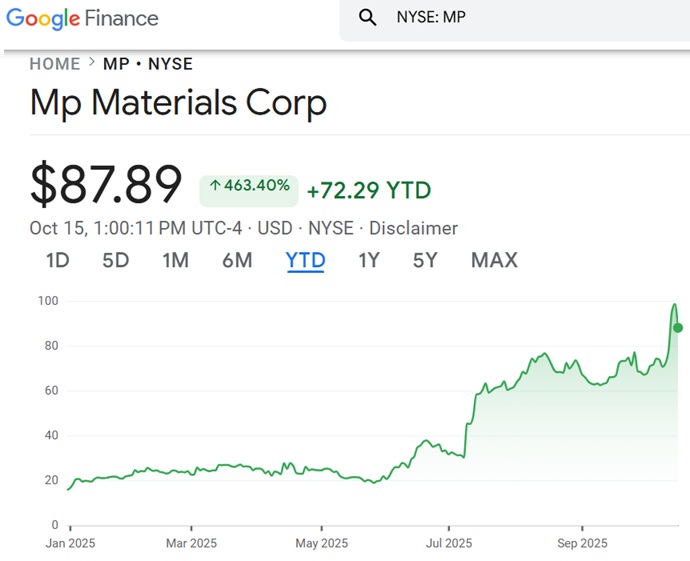Click the Jul 2025 axis marker
This screenshot has height=561, width=690.
[449, 543]
